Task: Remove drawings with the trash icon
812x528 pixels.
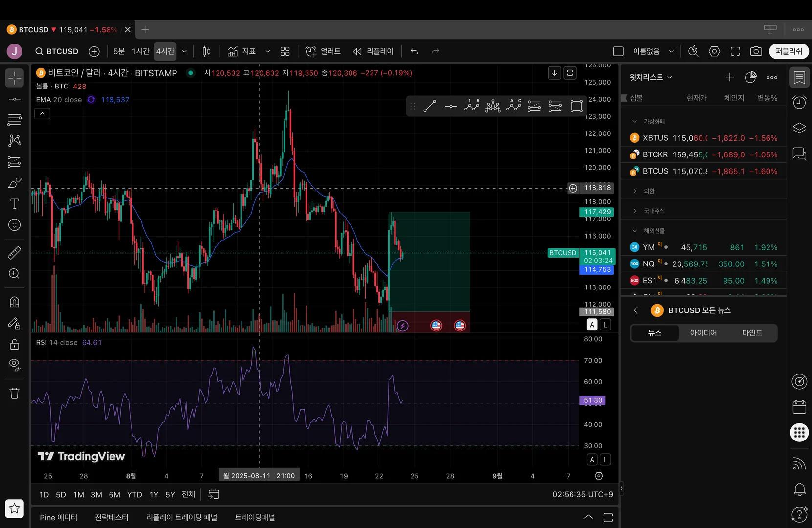Action: pos(15,393)
